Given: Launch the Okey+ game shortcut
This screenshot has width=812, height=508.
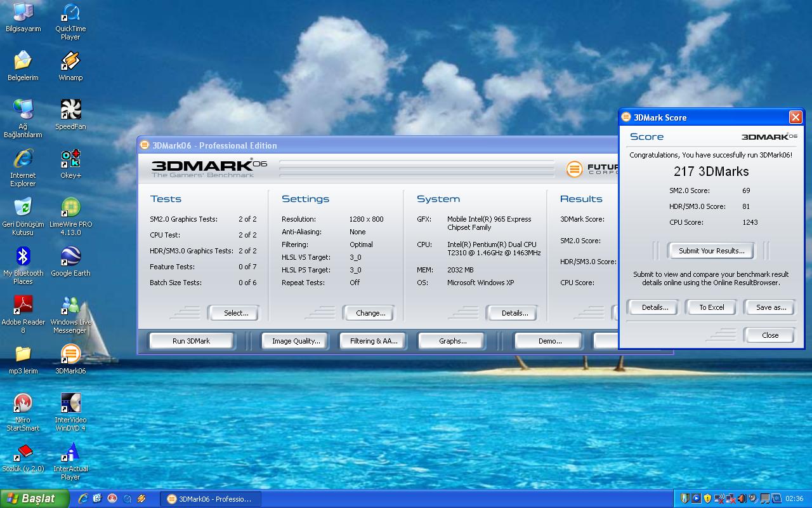Looking at the screenshot, I should [70, 164].
